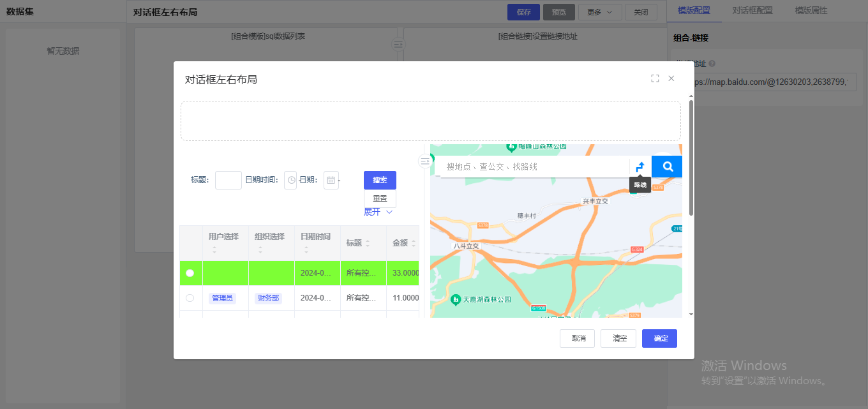Screen dimensions: 868x409
Task: Click the 重置 button to reset filters
Action: 380,198
